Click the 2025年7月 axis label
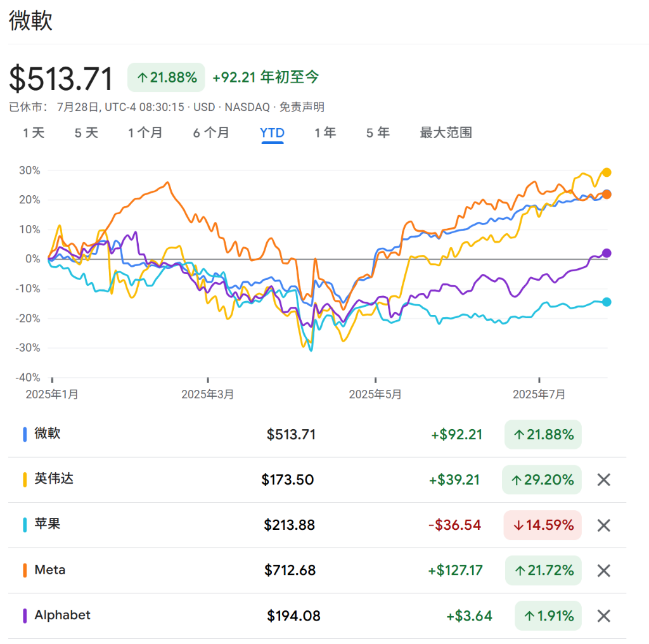The image size is (649, 644). 539,394
